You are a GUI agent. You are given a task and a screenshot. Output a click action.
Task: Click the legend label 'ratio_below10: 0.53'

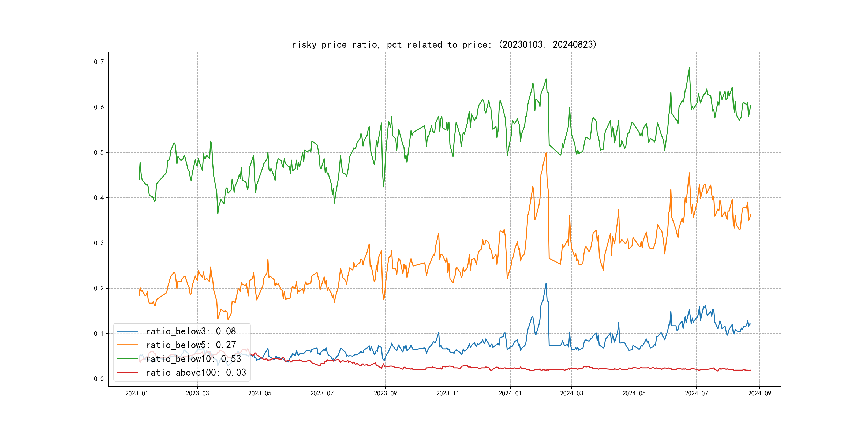193,359
